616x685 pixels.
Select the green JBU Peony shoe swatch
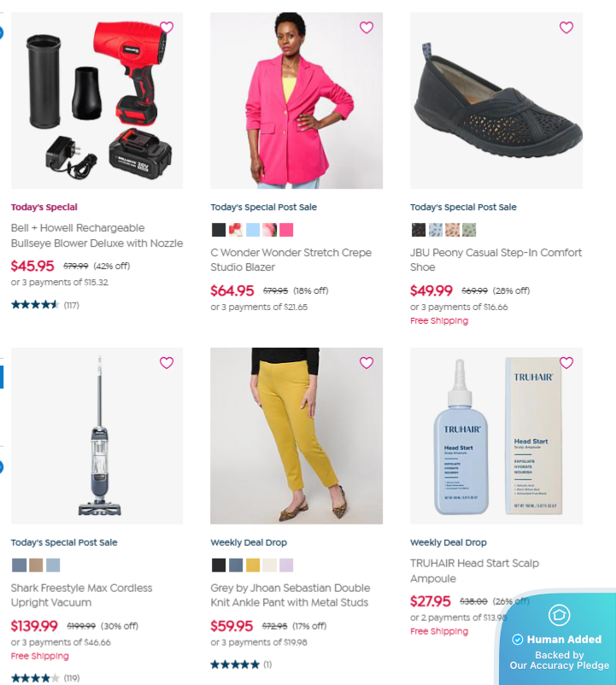[x=469, y=230]
